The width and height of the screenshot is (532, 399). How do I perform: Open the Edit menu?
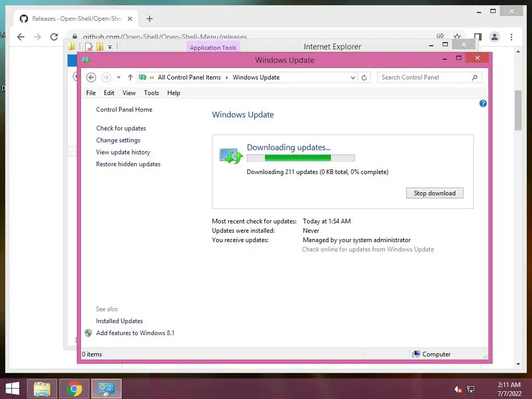tap(109, 93)
